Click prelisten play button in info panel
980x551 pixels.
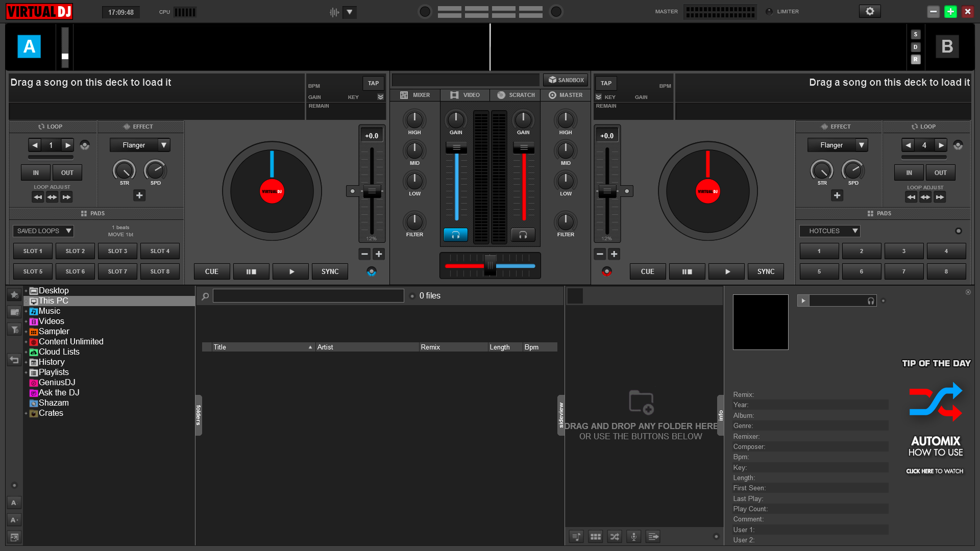pyautogui.click(x=803, y=301)
